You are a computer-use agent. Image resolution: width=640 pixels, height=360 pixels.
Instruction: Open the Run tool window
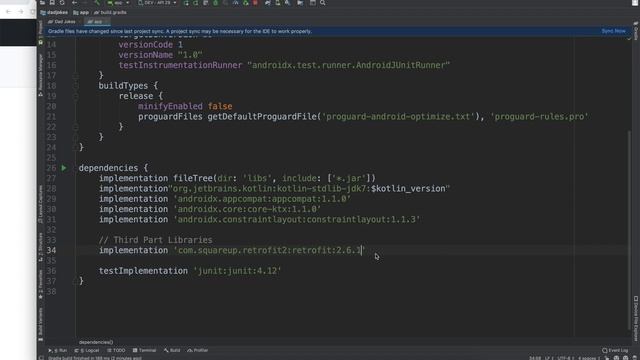58,350
